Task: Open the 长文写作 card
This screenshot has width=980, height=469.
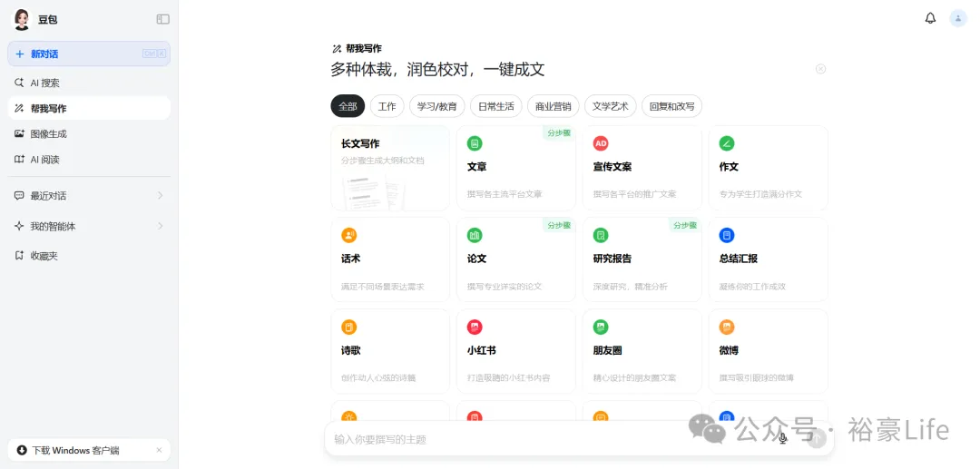Action: click(390, 168)
